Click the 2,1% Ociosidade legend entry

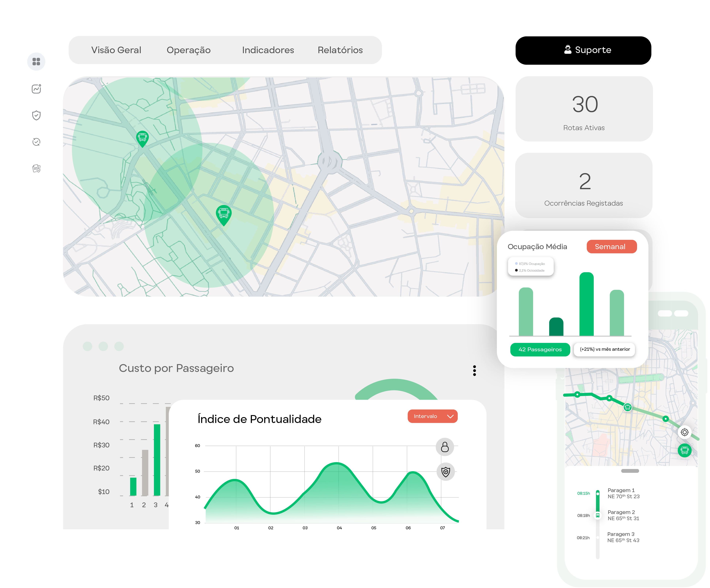click(530, 271)
